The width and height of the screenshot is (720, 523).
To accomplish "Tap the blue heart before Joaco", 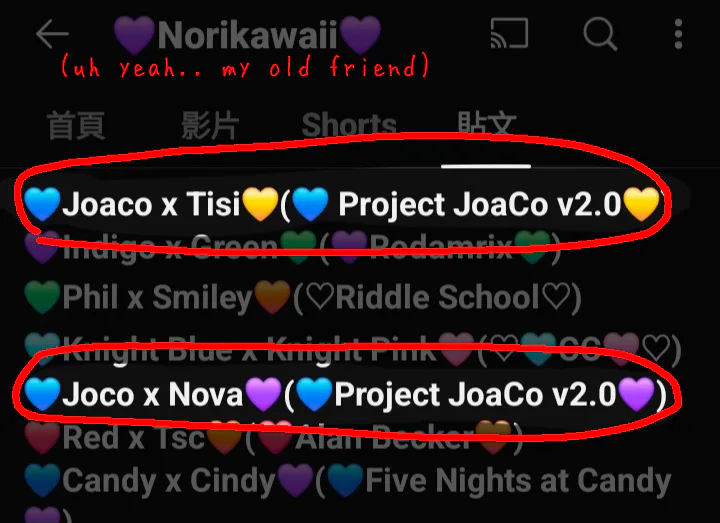I will 42,204.
